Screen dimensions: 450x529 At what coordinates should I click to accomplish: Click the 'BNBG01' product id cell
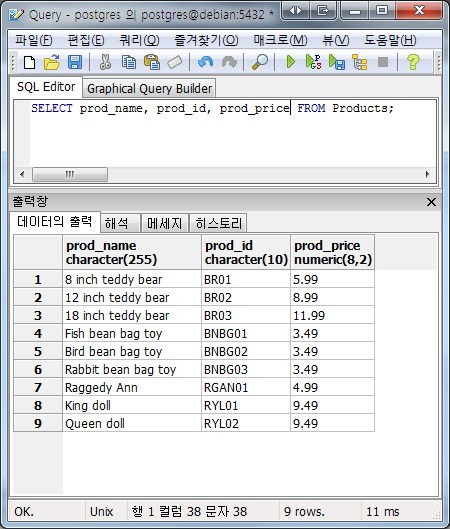point(246,333)
